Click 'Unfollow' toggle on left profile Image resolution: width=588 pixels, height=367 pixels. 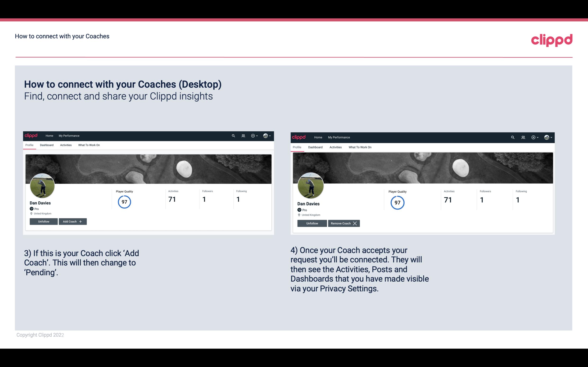click(43, 221)
